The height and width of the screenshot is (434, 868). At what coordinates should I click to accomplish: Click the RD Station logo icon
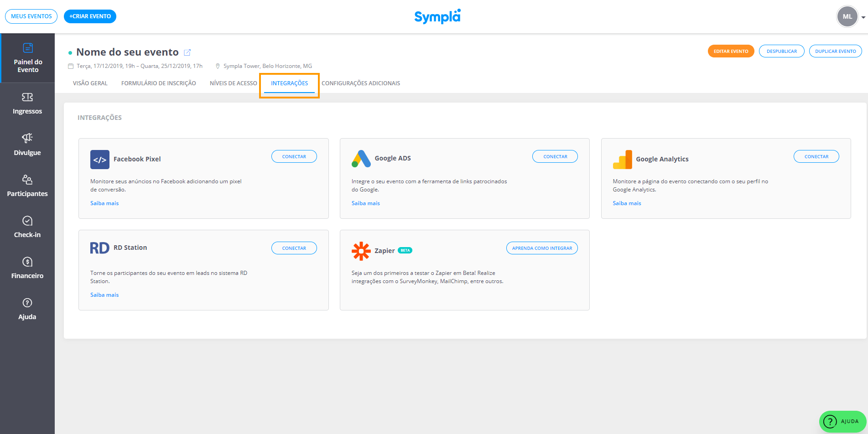pyautogui.click(x=99, y=248)
